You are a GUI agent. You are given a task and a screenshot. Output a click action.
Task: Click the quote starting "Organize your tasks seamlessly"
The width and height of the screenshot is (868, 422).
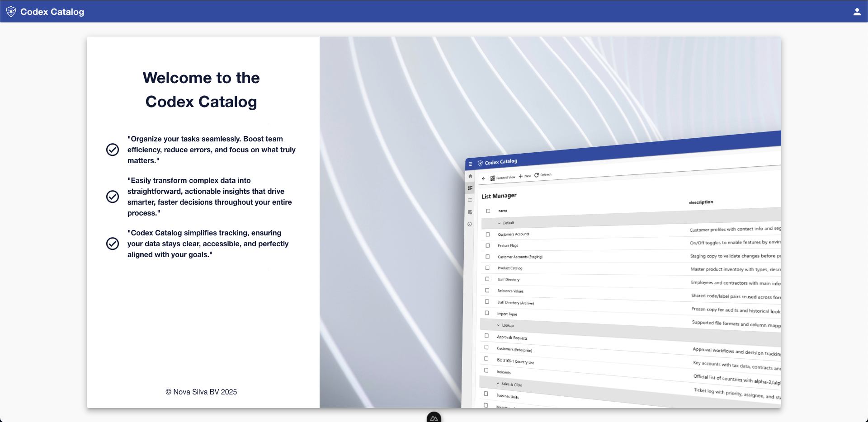click(x=212, y=150)
